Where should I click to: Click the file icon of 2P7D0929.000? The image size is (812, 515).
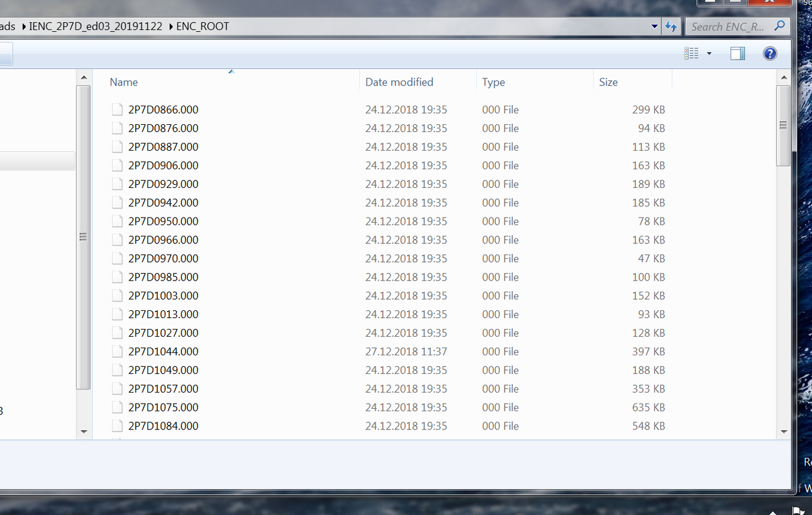[116, 184]
